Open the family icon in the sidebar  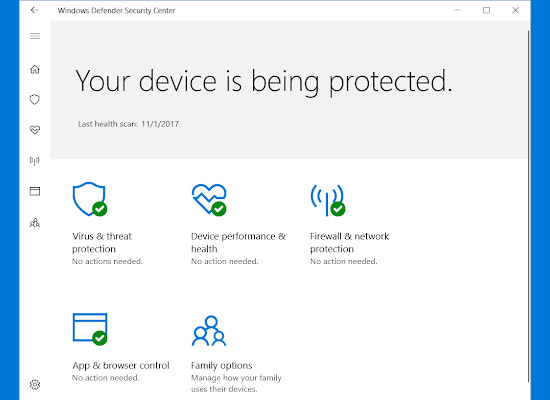point(35,223)
